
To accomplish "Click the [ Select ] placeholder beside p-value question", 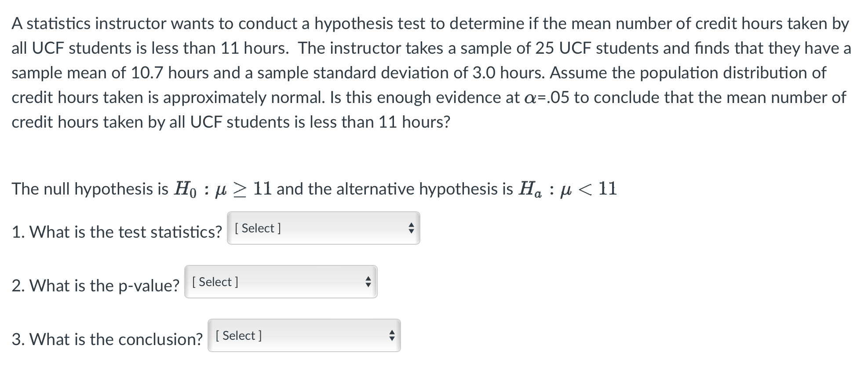I will (215, 282).
